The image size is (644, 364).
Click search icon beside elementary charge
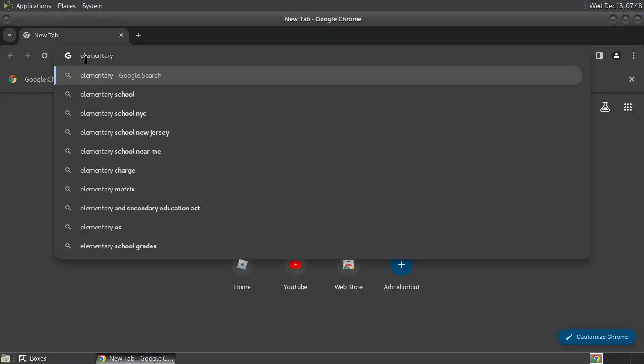tap(68, 170)
